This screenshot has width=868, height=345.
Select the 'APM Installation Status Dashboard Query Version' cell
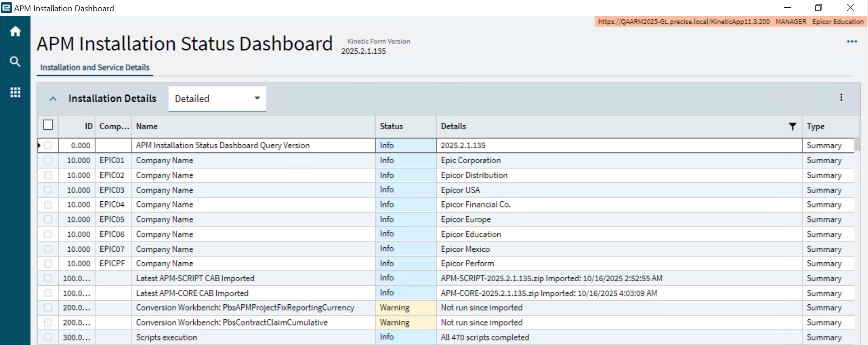pyautogui.click(x=253, y=146)
